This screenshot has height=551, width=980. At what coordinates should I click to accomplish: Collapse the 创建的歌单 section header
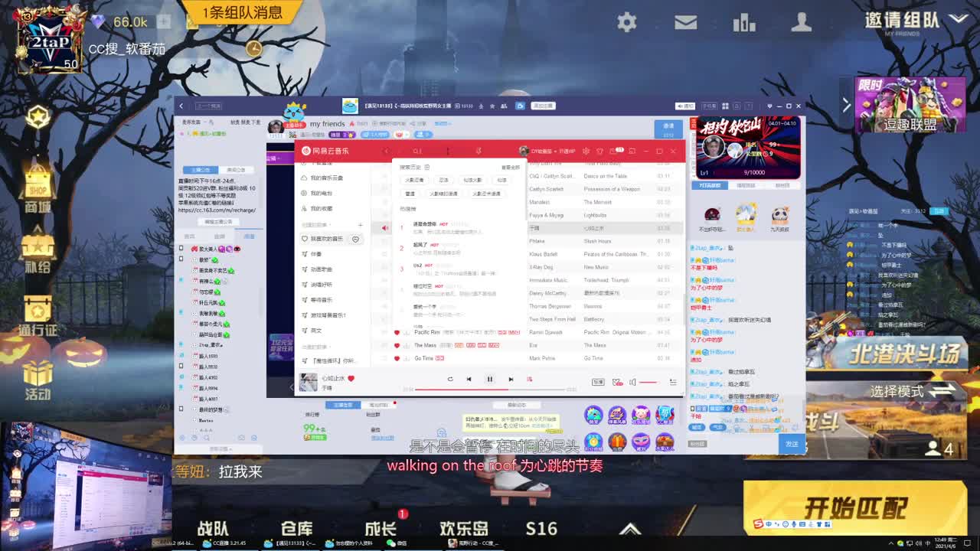(315, 225)
